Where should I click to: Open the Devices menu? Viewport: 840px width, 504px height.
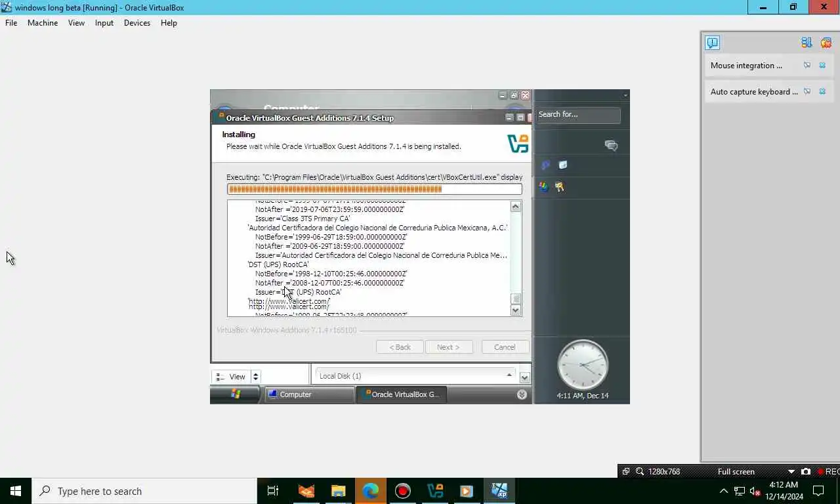pyautogui.click(x=136, y=22)
